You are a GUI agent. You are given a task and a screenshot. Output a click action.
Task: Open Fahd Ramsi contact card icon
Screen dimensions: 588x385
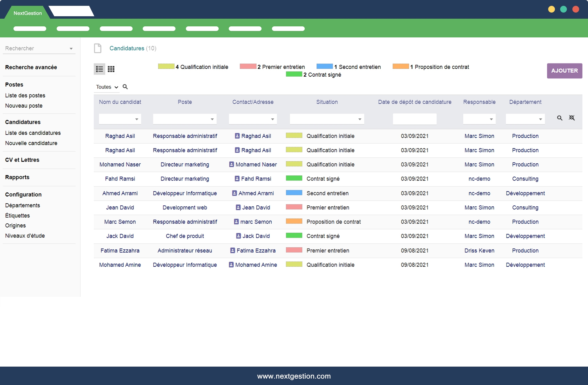point(237,179)
